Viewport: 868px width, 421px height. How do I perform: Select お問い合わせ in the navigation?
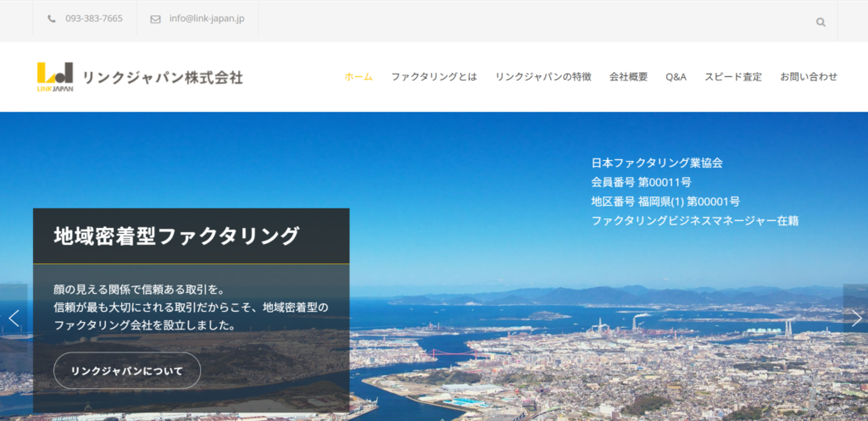[809, 76]
